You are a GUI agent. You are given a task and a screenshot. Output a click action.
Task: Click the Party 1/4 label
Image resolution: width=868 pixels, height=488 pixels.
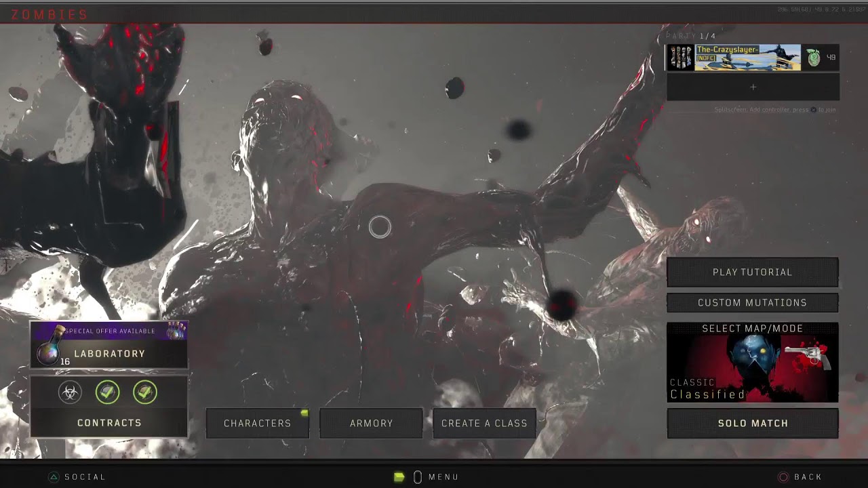(690, 36)
